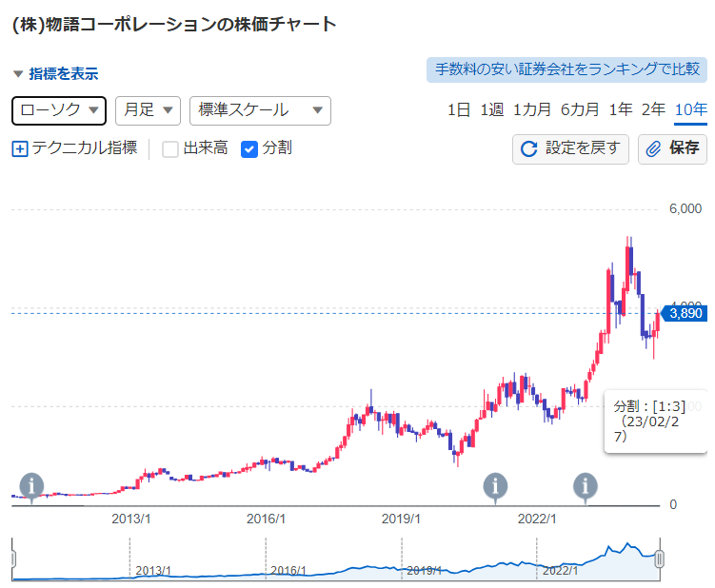715x588 pixels.
Task: Expand the 指標を表示 section
Action: pos(55,74)
